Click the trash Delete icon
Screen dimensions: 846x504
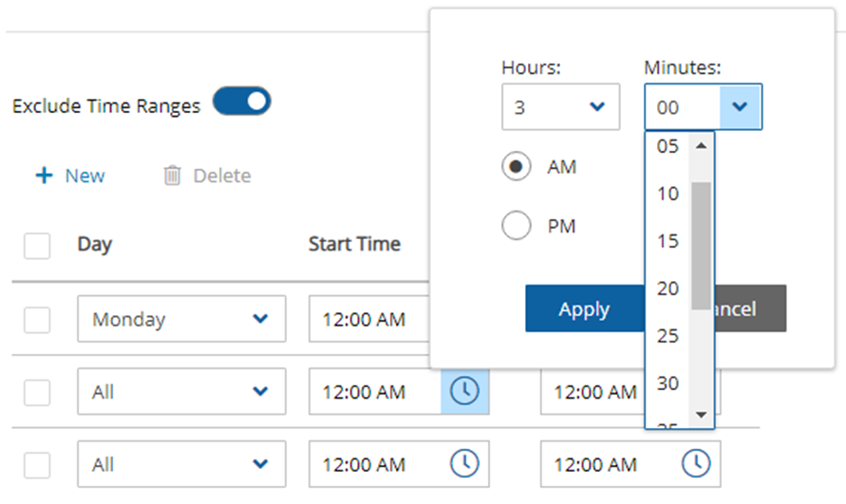pyautogui.click(x=172, y=176)
